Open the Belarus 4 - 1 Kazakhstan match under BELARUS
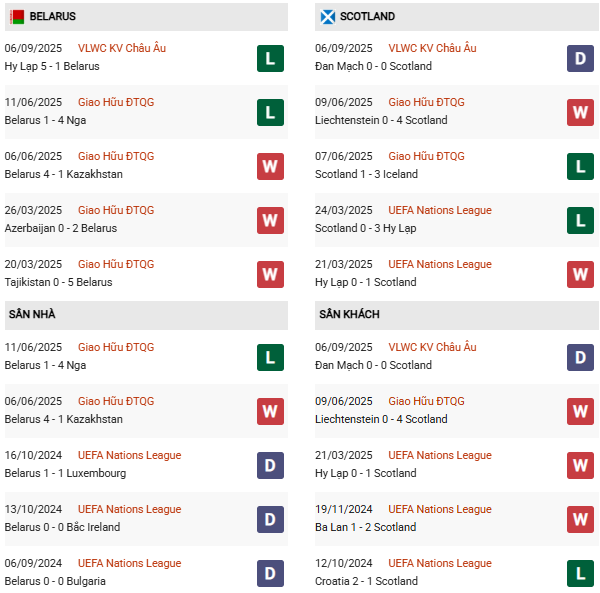This screenshot has height=593, width=600. pos(64,174)
